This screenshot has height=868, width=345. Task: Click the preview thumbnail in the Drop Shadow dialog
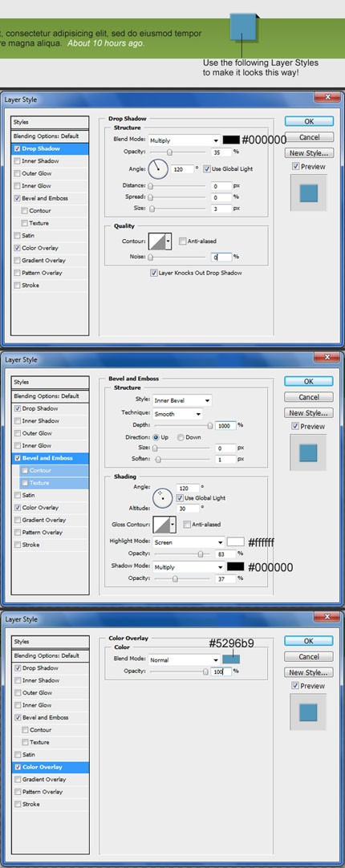click(308, 193)
